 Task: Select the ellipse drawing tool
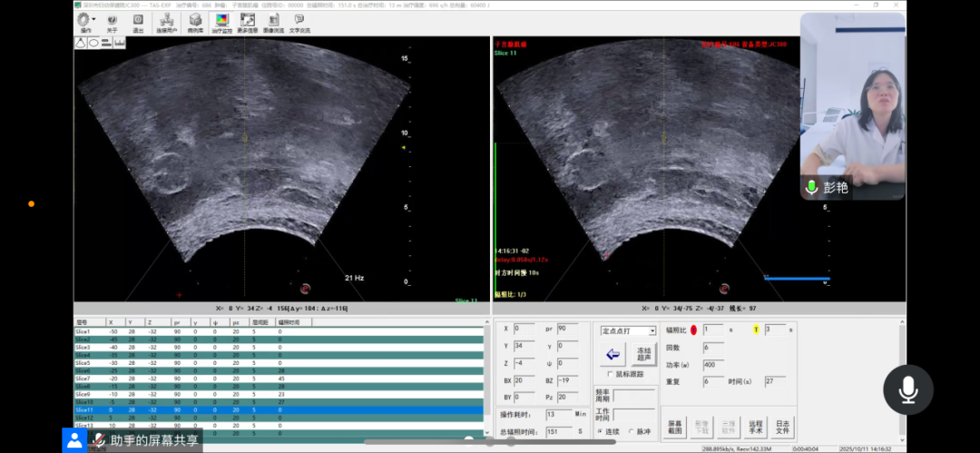click(93, 43)
